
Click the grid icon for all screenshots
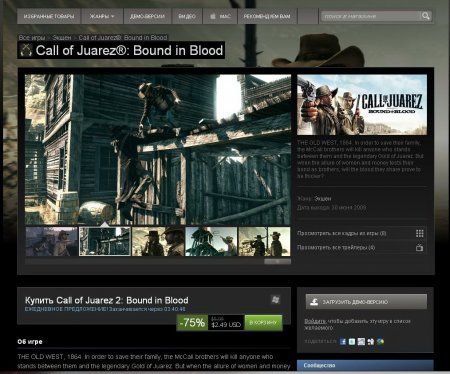(420, 233)
